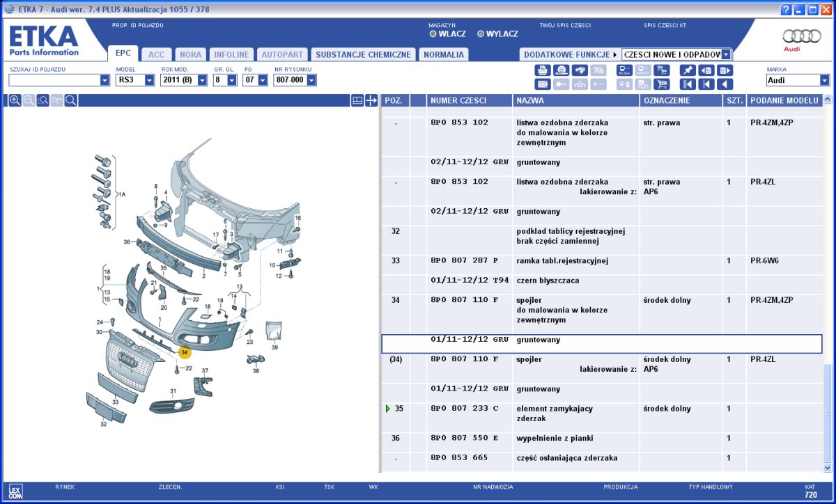Screen dimensions: 836x504
Task: Open the help question mark icon
Action: pos(786,9)
